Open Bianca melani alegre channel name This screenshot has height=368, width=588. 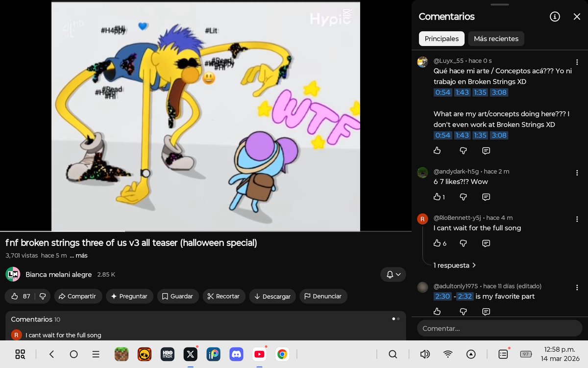[x=59, y=275]
